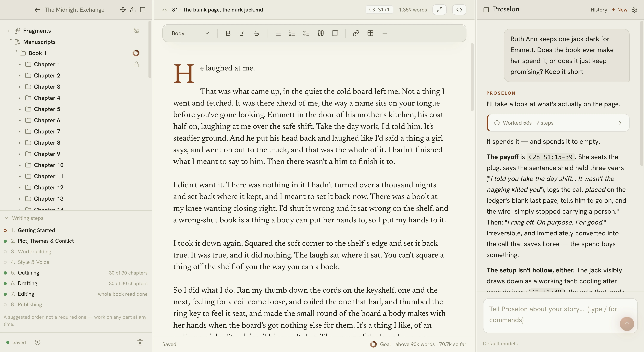Expand editor to full screen

pos(439,10)
